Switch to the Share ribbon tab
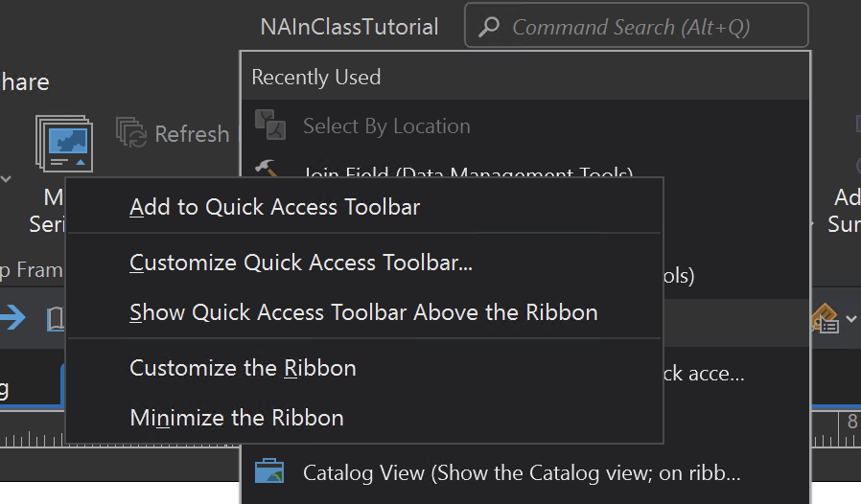Viewport: 861px width, 504px height. [24, 81]
